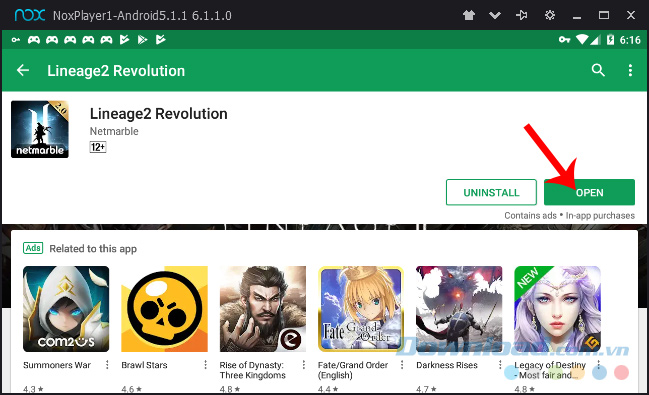Image resolution: width=649 pixels, height=395 pixels.
Task: Click the Related to this app heading
Action: pyautogui.click(x=93, y=248)
